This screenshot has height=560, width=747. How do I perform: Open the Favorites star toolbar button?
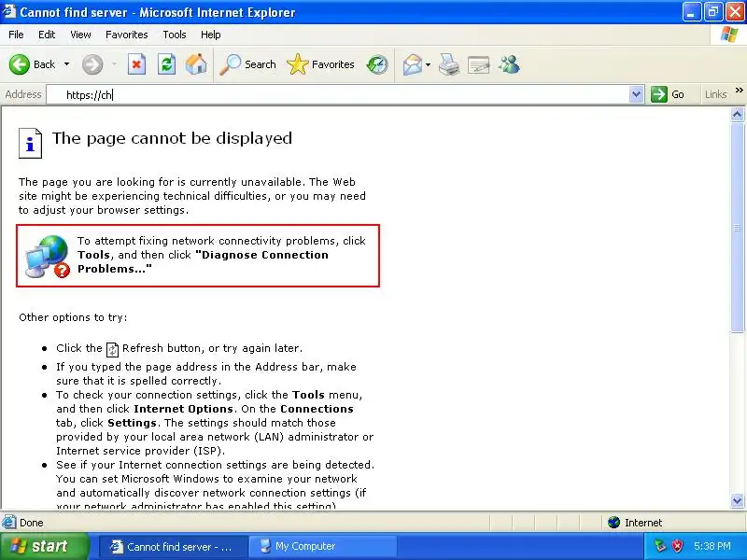point(320,64)
